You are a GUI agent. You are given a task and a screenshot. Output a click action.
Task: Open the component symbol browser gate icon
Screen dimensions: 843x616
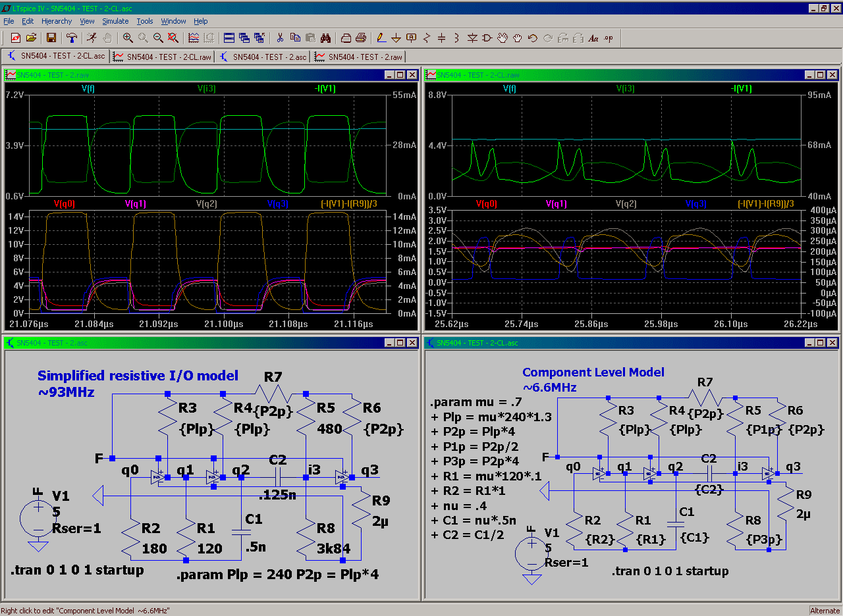coord(488,38)
